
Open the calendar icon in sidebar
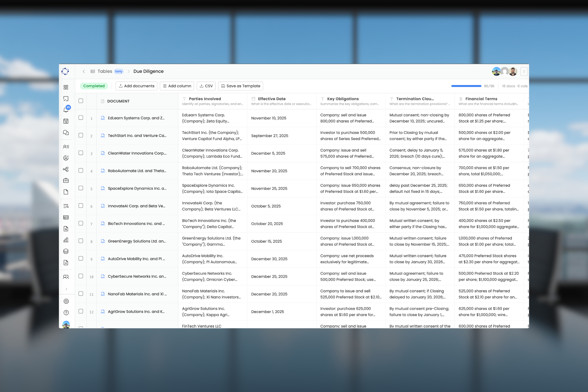pyautogui.click(x=66, y=121)
